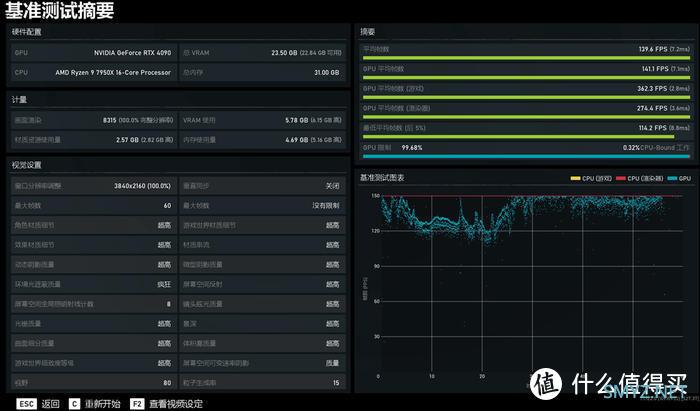
Task: Click the 计量 section header
Action: pyautogui.click(x=19, y=100)
